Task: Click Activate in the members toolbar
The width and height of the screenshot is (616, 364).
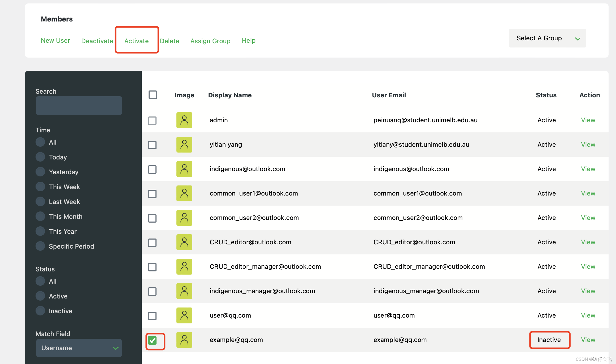Action: coord(136,41)
